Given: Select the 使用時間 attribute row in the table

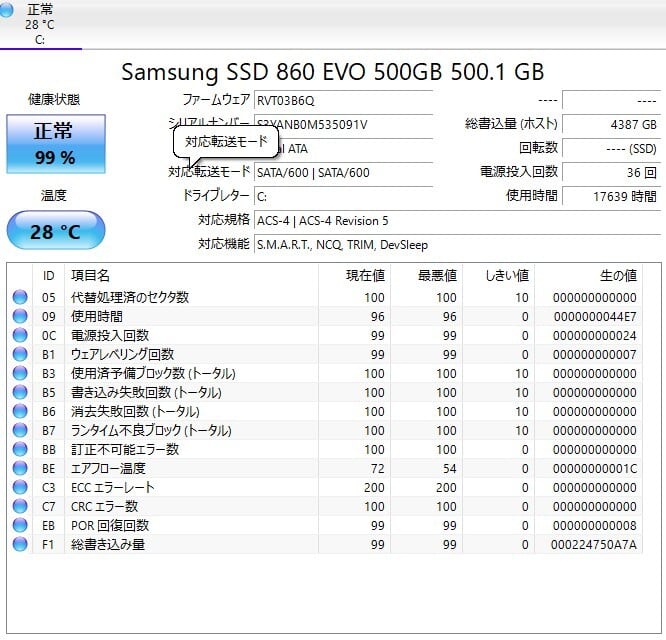Looking at the screenshot, I should (325, 316).
